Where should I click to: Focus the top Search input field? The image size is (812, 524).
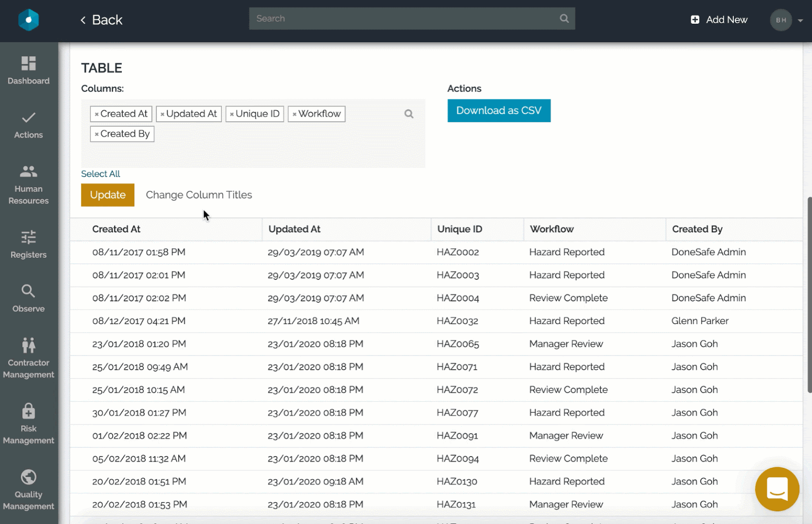pyautogui.click(x=403, y=19)
